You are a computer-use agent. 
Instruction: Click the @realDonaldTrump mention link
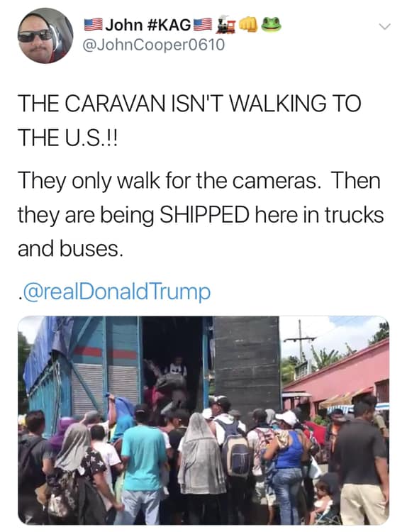(116, 292)
